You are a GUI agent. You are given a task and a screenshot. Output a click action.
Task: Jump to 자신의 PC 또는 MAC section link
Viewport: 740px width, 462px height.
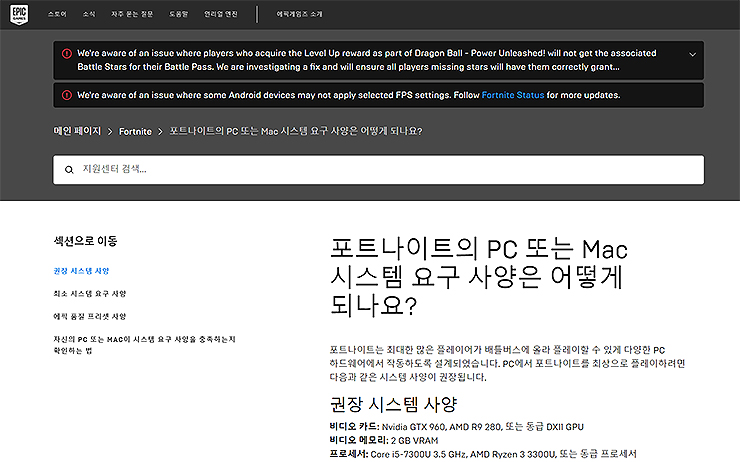click(x=144, y=345)
